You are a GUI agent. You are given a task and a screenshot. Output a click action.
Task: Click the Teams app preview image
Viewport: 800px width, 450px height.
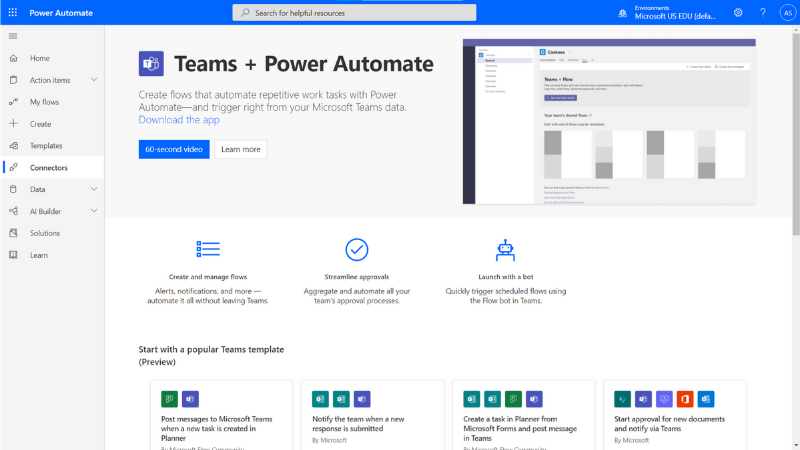[x=609, y=121]
